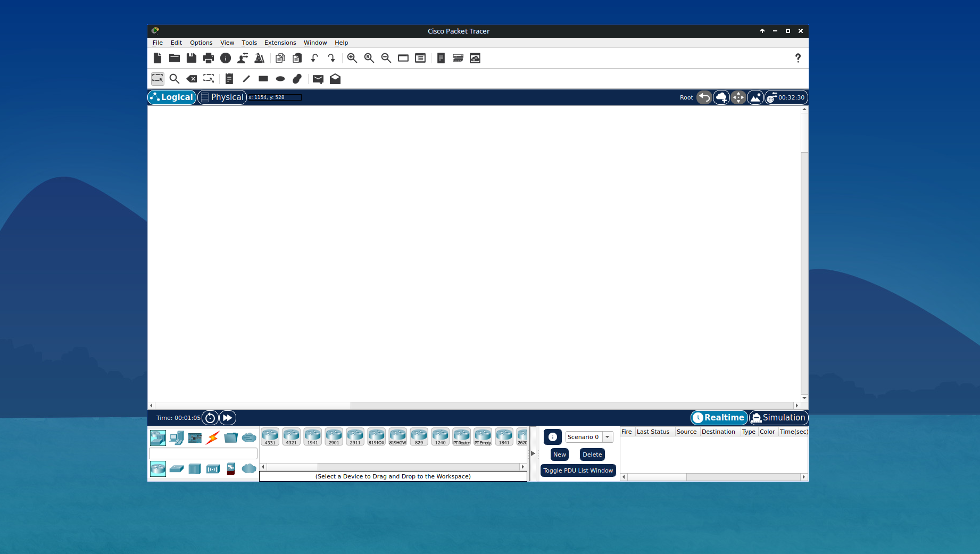Open the Network Information icon
The image size is (980, 554).
[x=226, y=58]
